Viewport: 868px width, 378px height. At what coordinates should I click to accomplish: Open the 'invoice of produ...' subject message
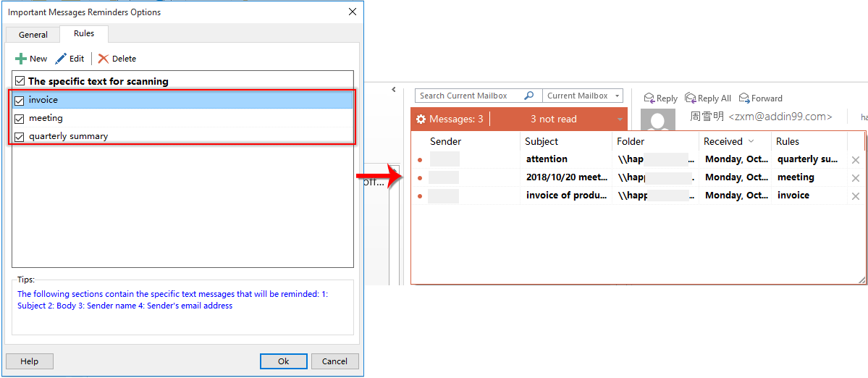567,195
